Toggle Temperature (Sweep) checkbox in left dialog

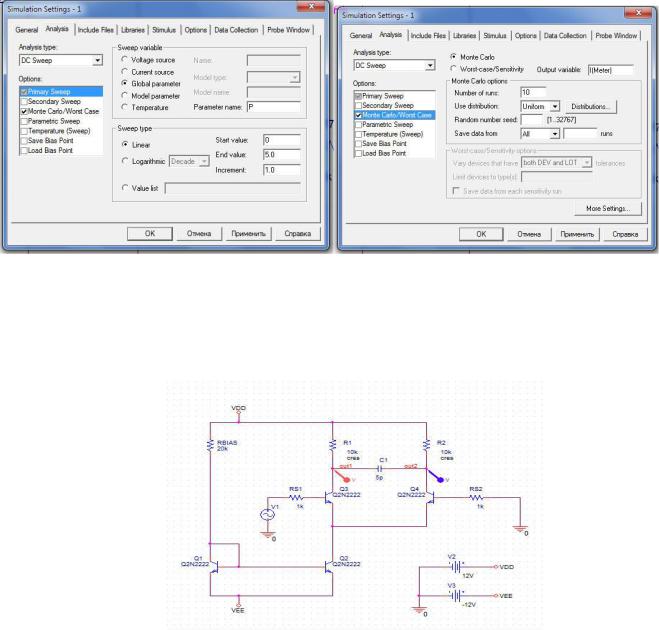(x=24, y=131)
